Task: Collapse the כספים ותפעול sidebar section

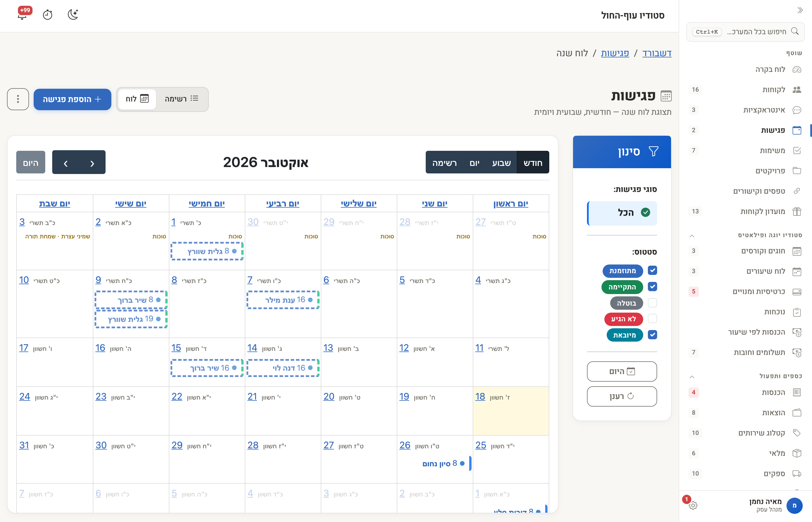Action: tap(692, 377)
